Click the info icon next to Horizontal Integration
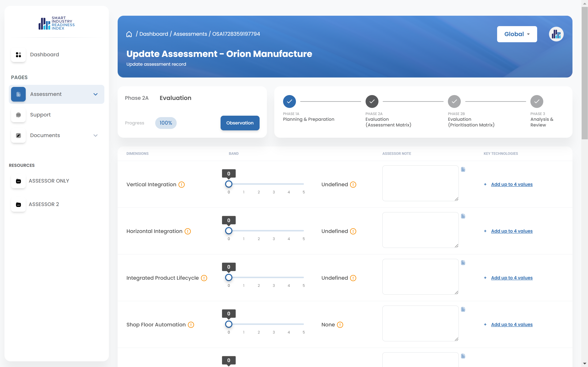Screen dimensions: 588x367 point(187,231)
